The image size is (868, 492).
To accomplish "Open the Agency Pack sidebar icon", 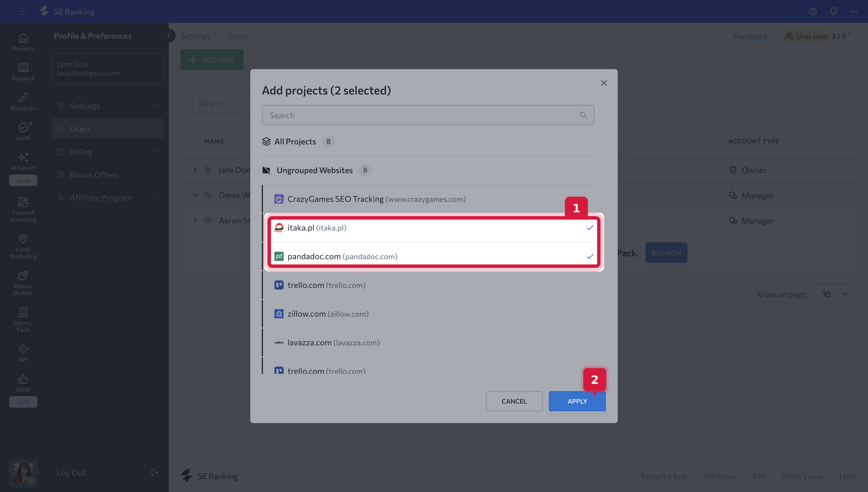I will [23, 320].
